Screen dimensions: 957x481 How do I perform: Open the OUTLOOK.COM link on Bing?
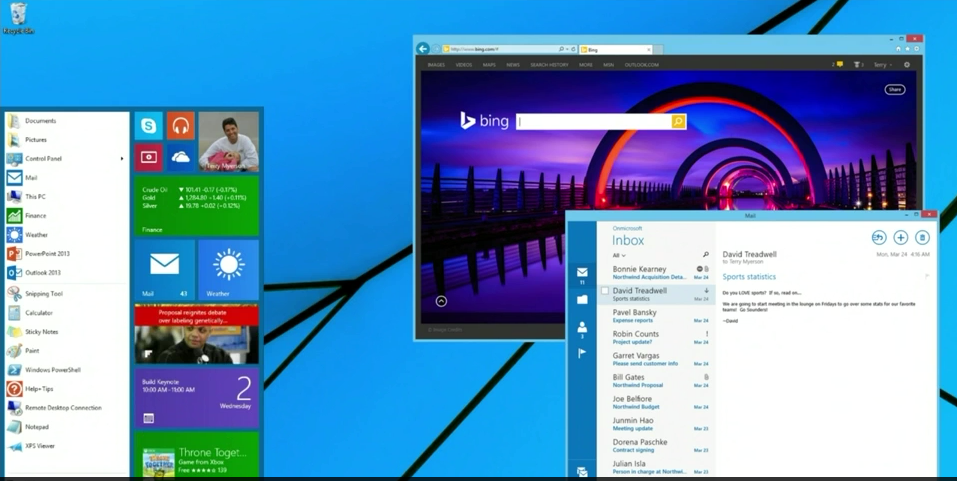(x=641, y=65)
